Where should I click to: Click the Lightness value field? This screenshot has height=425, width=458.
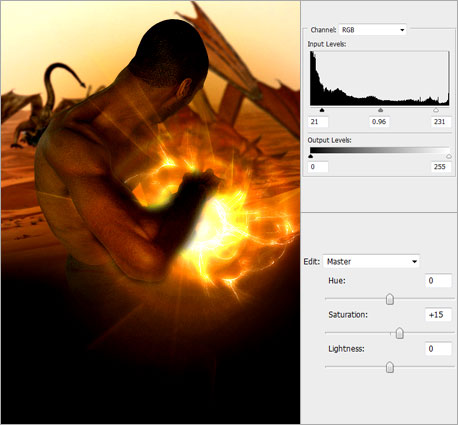coord(438,349)
